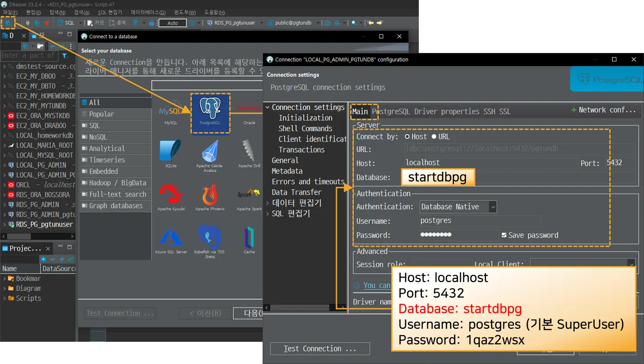This screenshot has width=644, height=364.
Task: Open the Driver properties tab
Action: pyautogui.click(x=447, y=112)
